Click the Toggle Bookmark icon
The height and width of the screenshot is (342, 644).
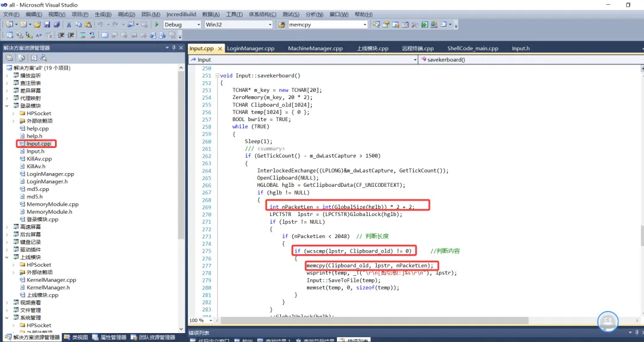(x=105, y=35)
